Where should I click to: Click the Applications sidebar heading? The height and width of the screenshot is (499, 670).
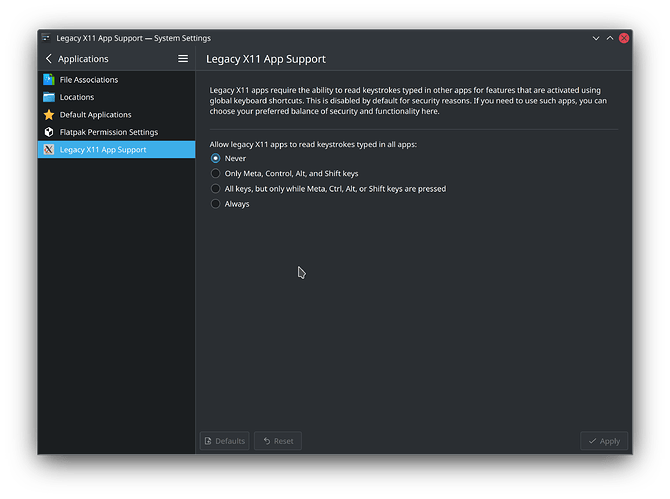pyautogui.click(x=83, y=59)
